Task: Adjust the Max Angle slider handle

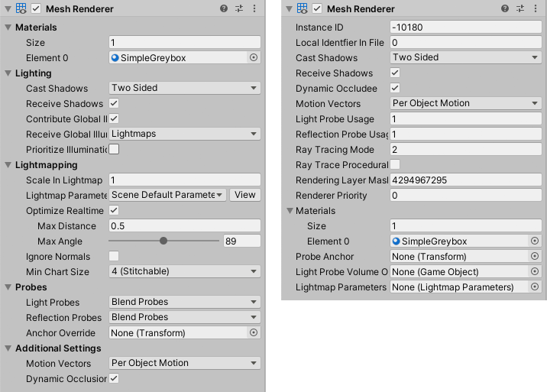Action: pos(163,241)
